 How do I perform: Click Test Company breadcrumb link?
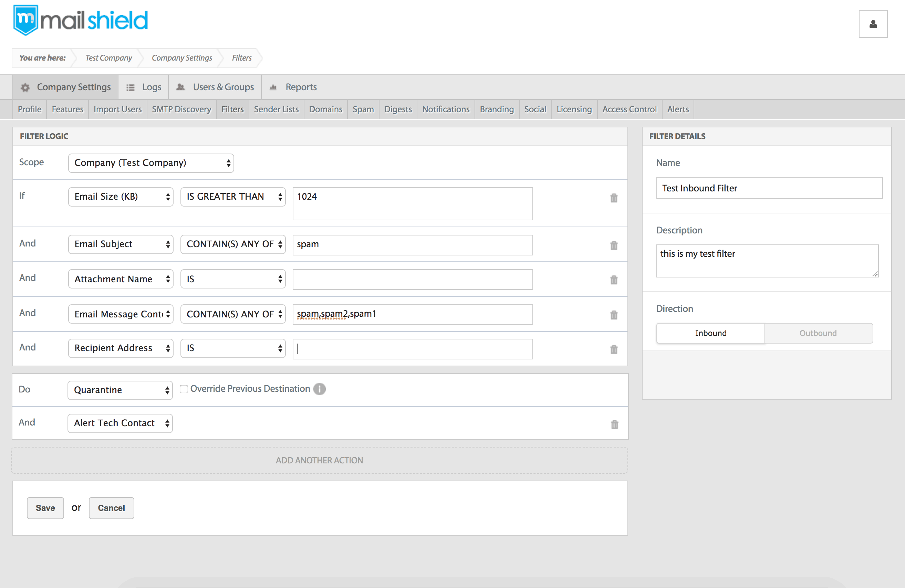(x=109, y=58)
